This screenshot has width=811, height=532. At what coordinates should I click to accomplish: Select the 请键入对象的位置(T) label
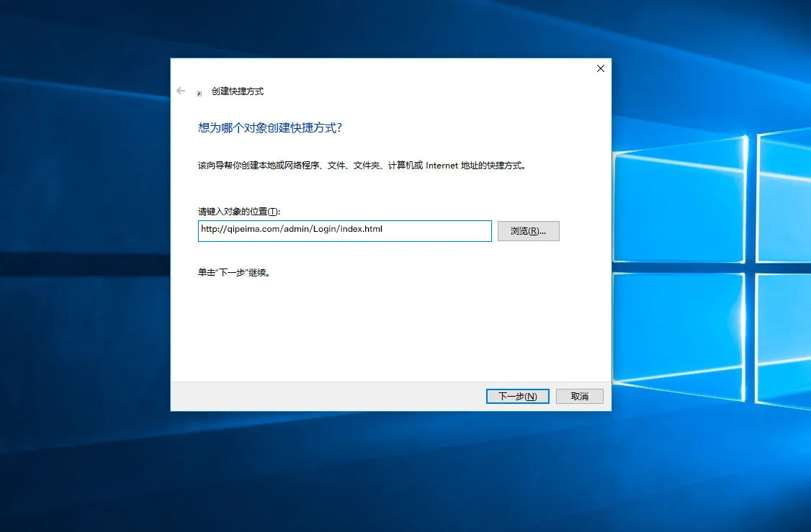click(x=238, y=212)
